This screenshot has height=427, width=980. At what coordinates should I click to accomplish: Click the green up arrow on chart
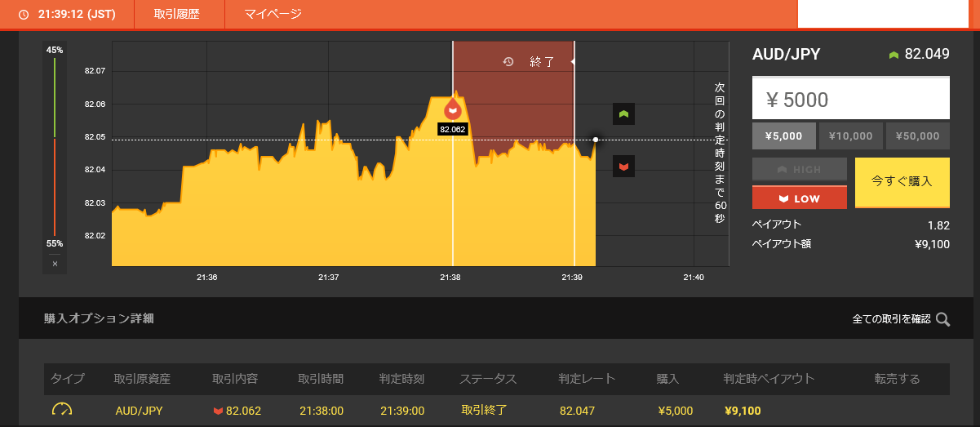pyautogui.click(x=624, y=114)
